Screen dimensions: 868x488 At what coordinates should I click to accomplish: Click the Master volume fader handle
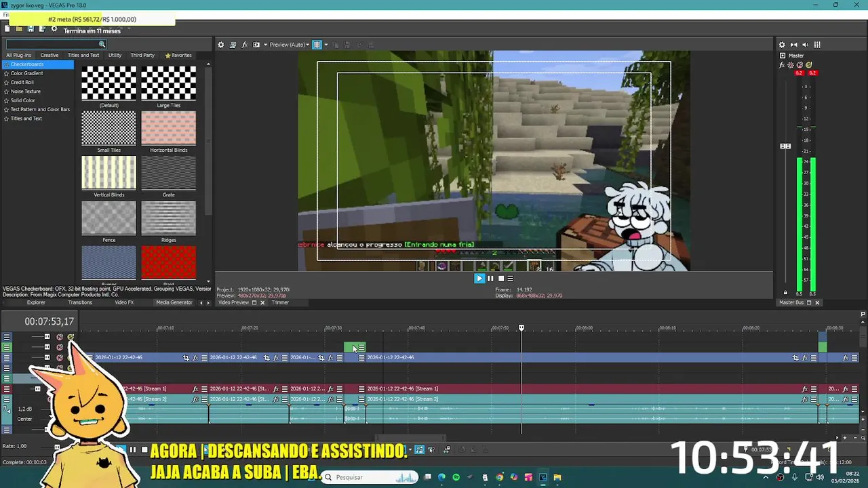click(785, 146)
